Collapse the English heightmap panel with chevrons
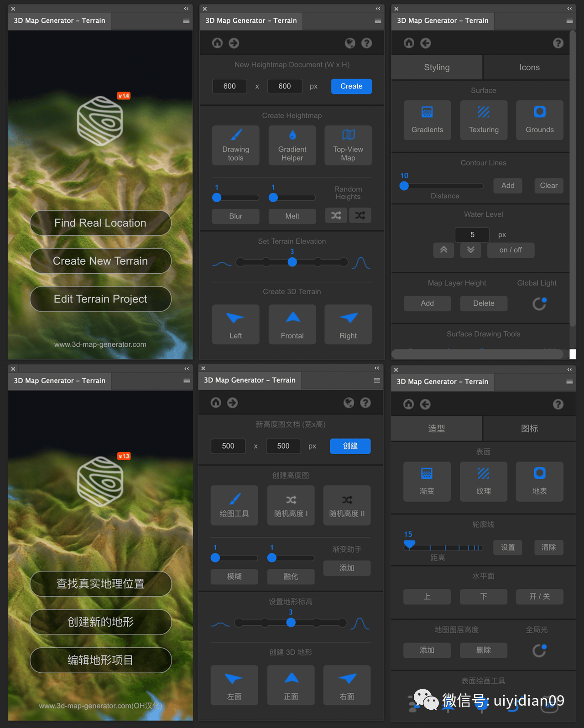Viewport: 584px width, 728px height. coord(378,9)
